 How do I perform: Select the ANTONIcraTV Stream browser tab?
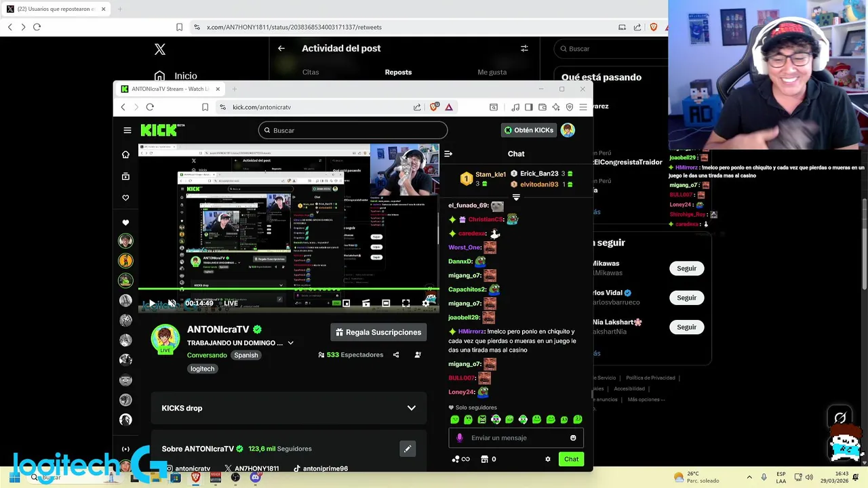tap(170, 89)
